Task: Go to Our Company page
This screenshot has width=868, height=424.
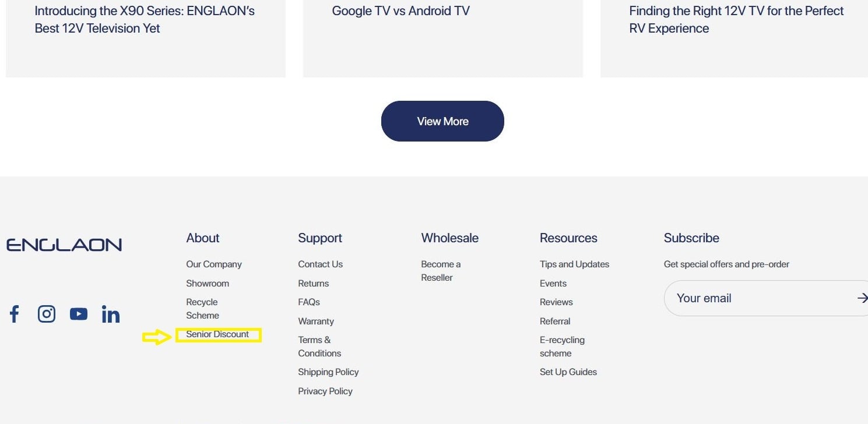Action: point(213,264)
